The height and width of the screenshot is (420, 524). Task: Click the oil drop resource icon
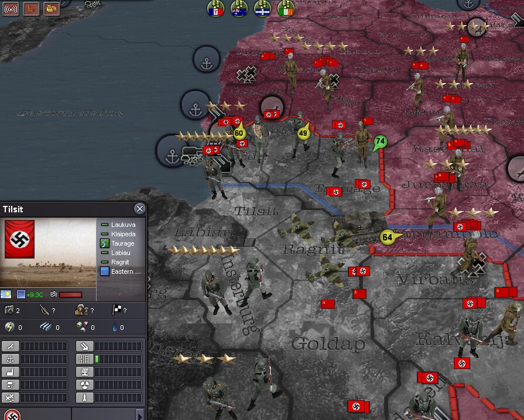[x=115, y=327]
